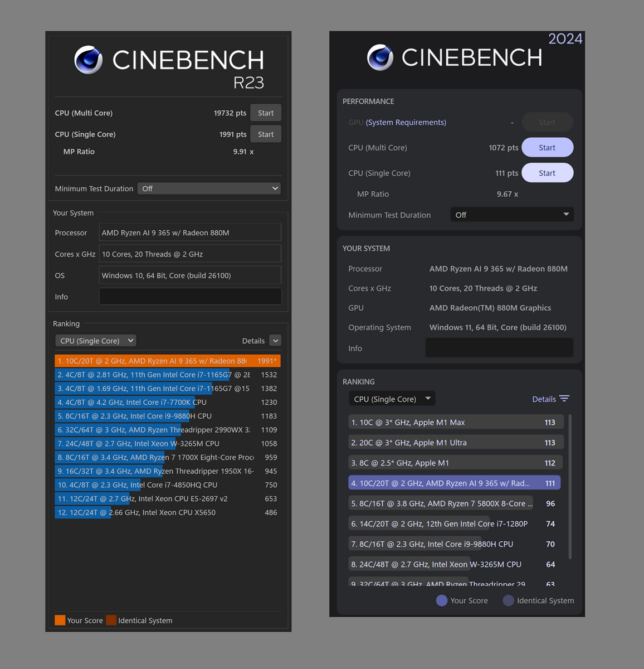Select 2024 row Apple M1 Max
The width and height of the screenshot is (644, 669).
point(456,422)
